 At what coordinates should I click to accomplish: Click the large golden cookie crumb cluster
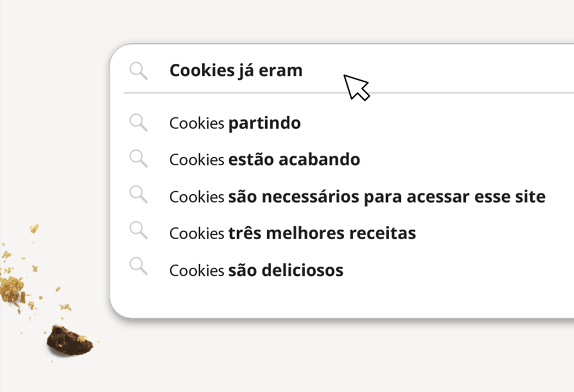[11, 288]
